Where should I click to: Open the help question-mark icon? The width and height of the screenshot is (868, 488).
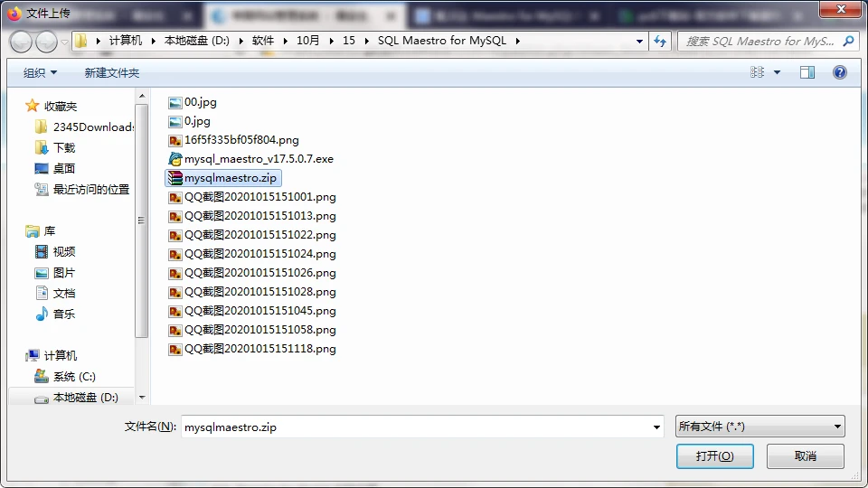click(839, 72)
